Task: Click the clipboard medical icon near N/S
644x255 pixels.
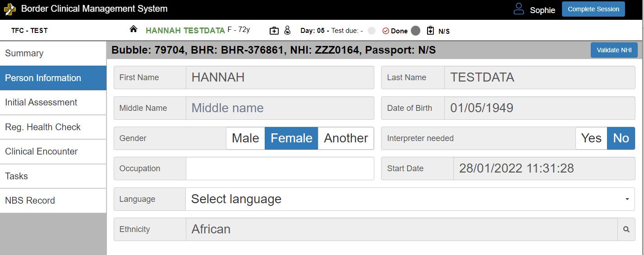Action: tap(430, 31)
